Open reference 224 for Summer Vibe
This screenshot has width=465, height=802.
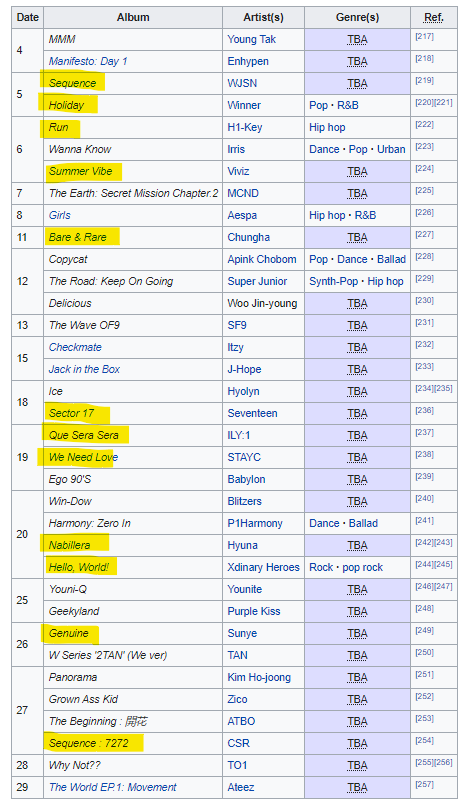(425, 168)
